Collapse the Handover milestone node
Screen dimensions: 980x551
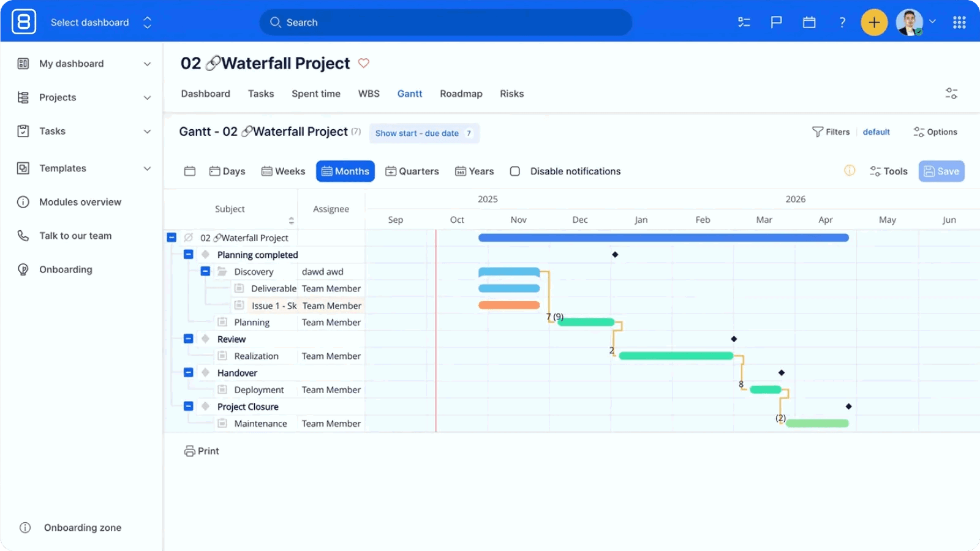click(189, 372)
